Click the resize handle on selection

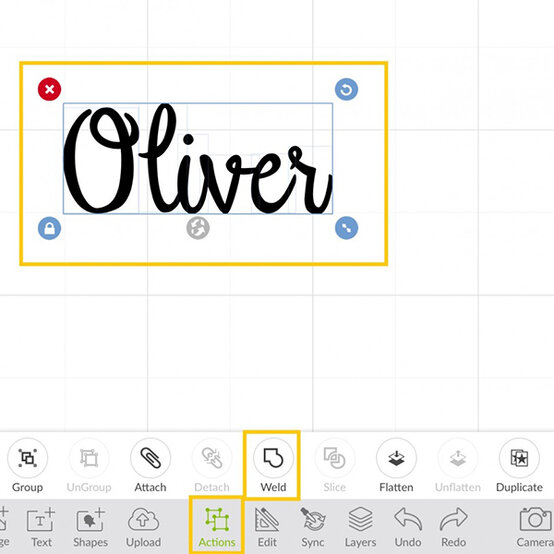click(346, 228)
